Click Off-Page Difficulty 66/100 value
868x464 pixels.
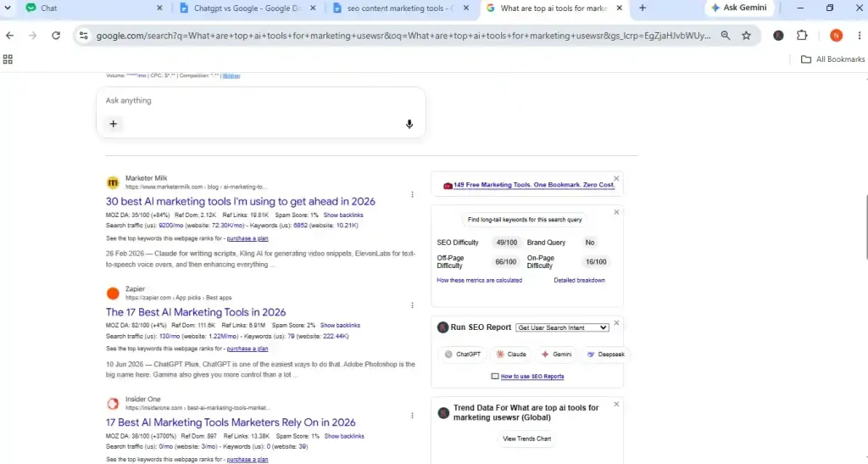tap(505, 262)
